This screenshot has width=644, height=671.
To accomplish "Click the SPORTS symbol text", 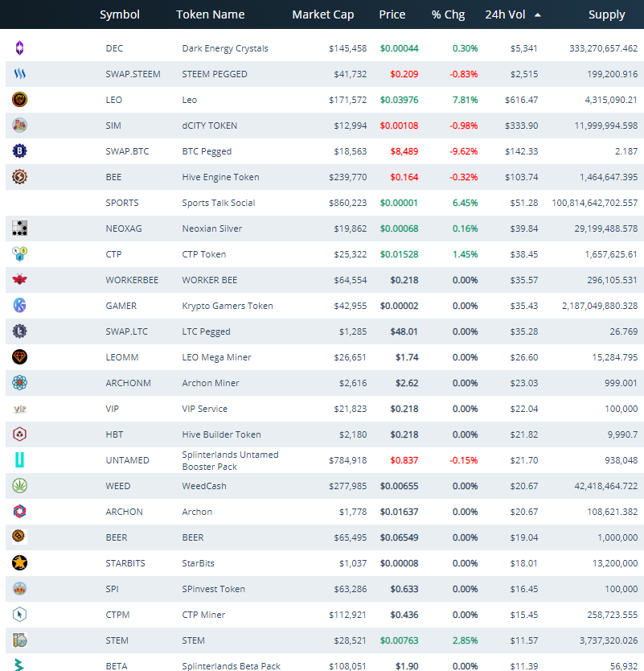I will pos(122,203).
